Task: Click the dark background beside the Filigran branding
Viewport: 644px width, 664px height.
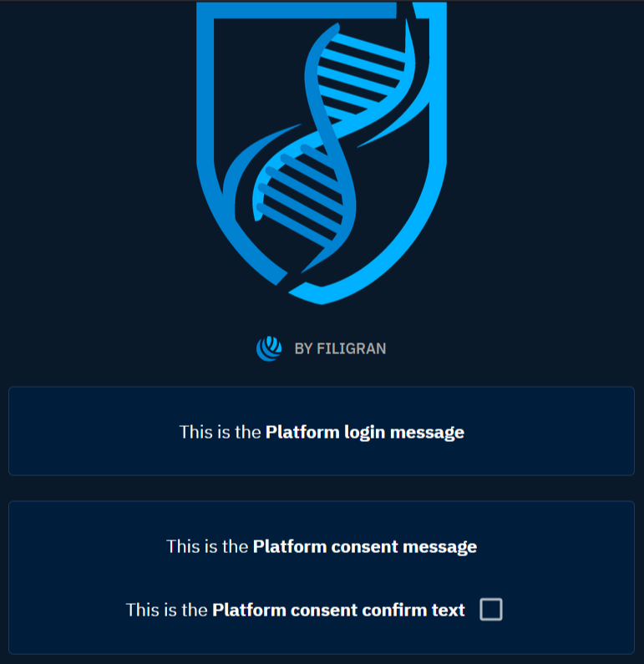Action: [x=501, y=348]
